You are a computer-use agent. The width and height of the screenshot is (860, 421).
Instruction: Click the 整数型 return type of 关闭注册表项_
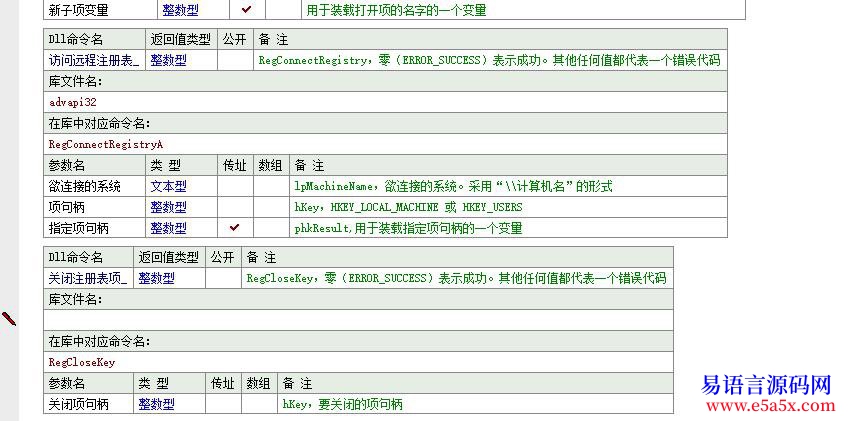[156, 278]
